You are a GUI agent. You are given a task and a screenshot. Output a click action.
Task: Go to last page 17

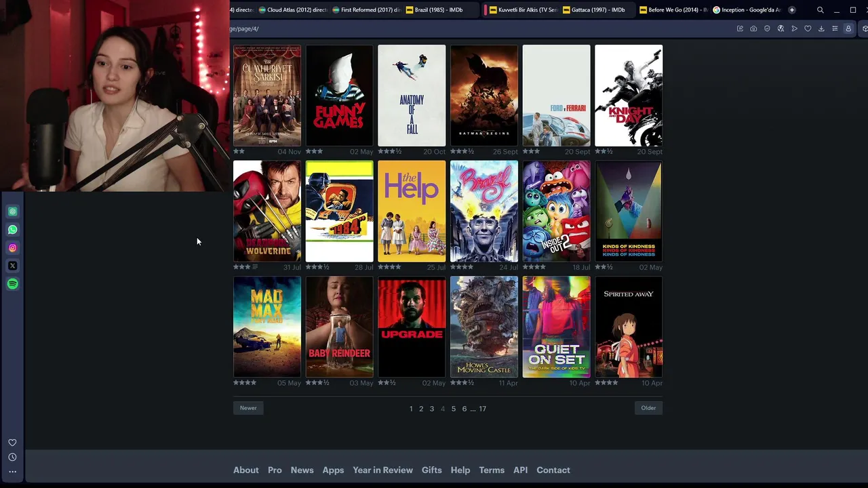click(483, 409)
